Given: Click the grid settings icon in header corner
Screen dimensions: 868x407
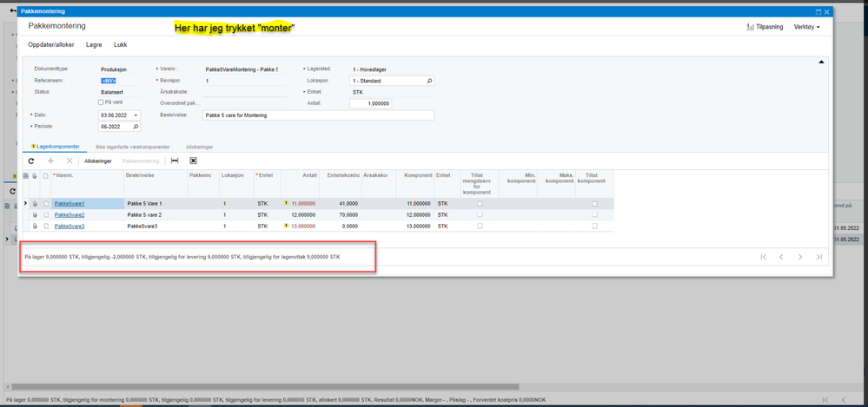Looking at the screenshot, I should pyautogui.click(x=25, y=176).
